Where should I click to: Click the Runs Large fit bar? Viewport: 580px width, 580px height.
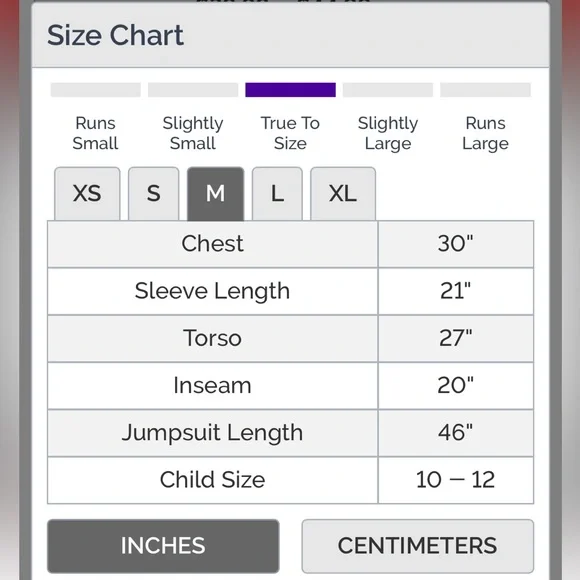pos(485,90)
